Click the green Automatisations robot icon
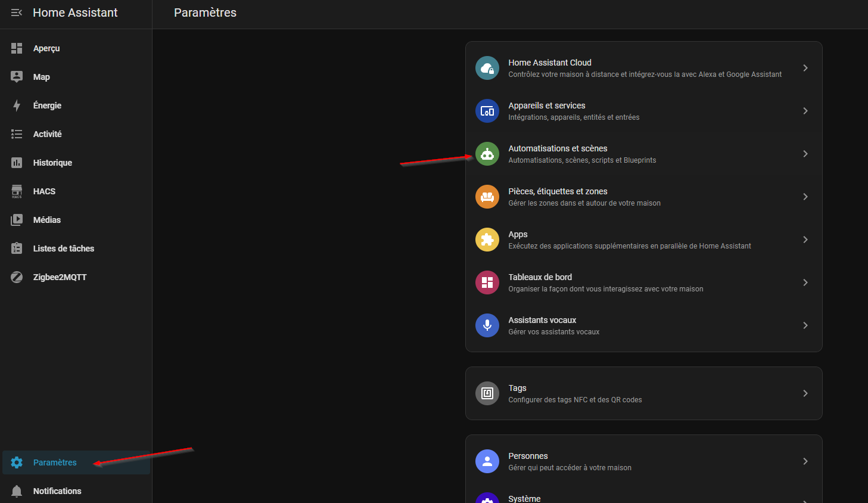Viewport: 868px width, 503px height. point(487,154)
